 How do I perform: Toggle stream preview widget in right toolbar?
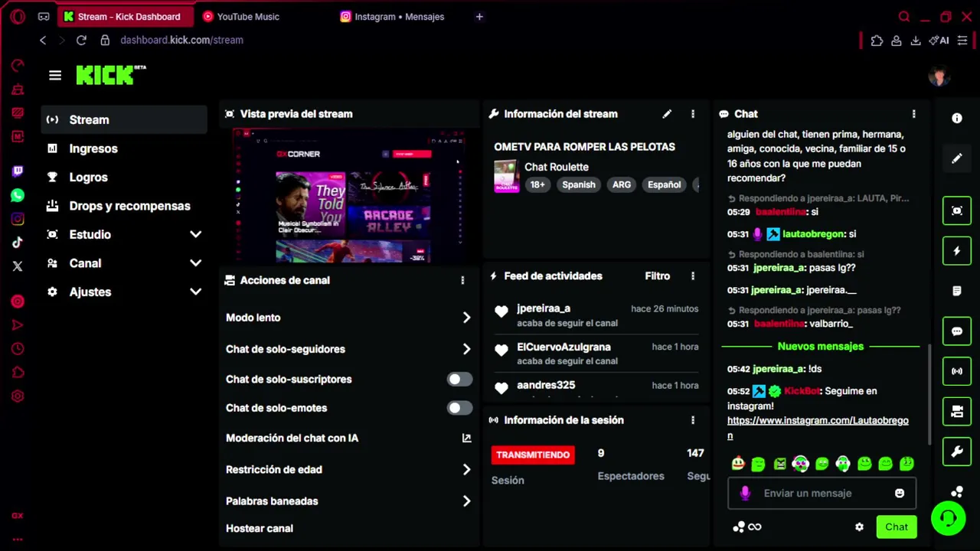(957, 211)
